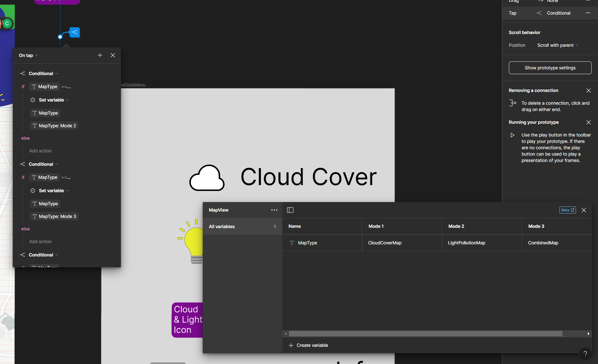Click the green C collaborator avatar
598x364 pixels.
pyautogui.click(x=7, y=23)
